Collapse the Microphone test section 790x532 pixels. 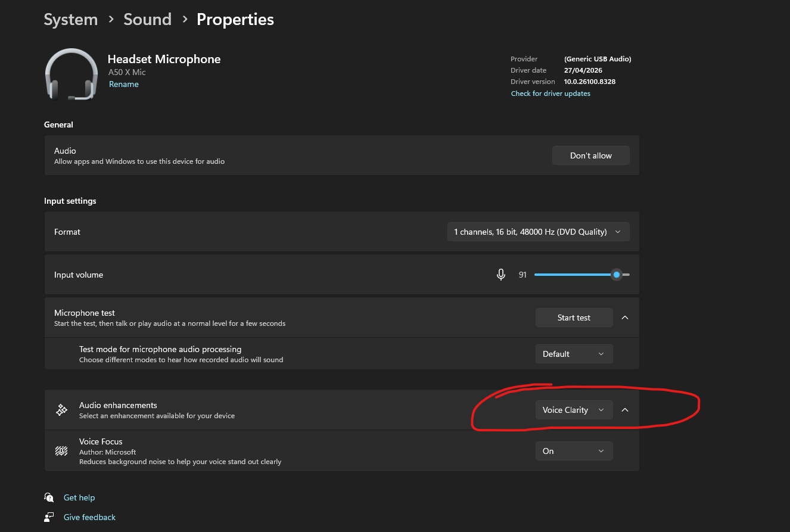tap(625, 318)
